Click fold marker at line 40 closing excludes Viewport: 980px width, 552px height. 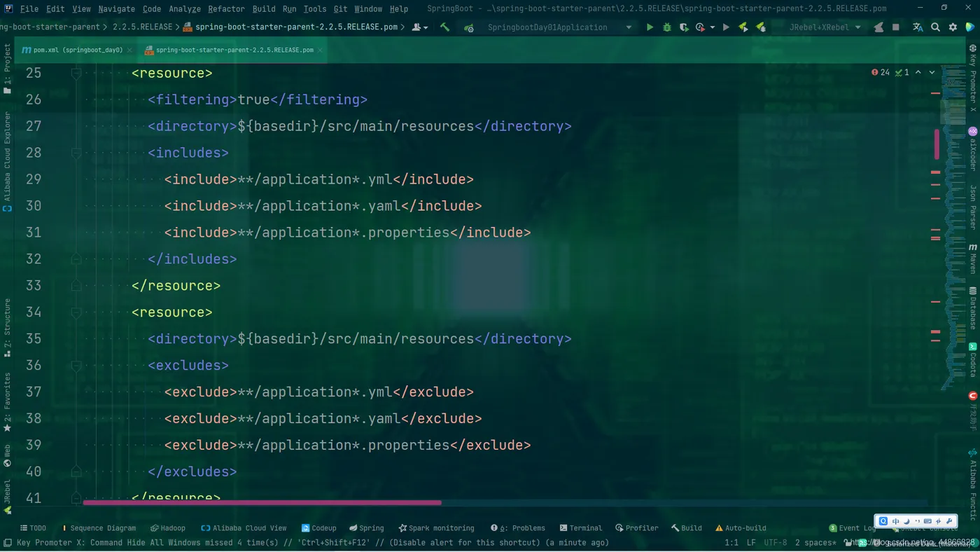pos(76,471)
